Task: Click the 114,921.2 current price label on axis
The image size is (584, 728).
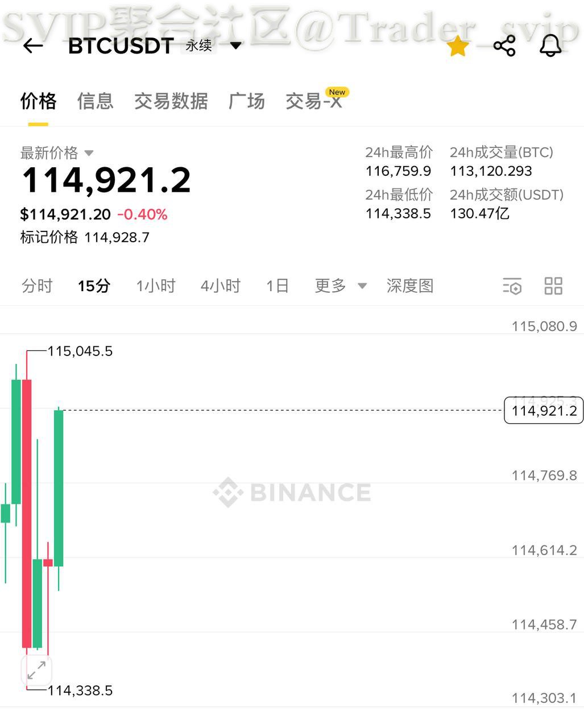Action: 544,411
